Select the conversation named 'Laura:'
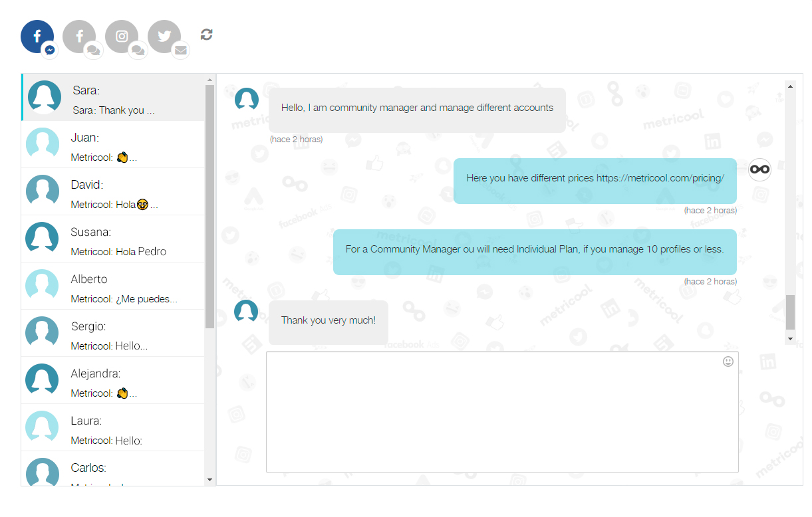Viewport: 812px width, 517px height. [x=113, y=427]
